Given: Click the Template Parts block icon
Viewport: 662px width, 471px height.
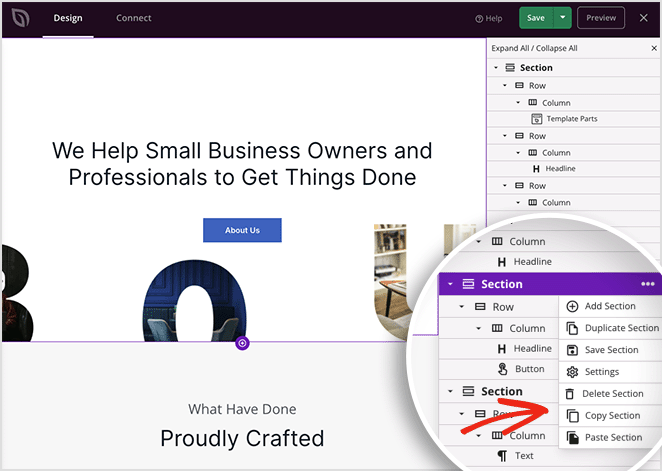Looking at the screenshot, I should coord(536,119).
